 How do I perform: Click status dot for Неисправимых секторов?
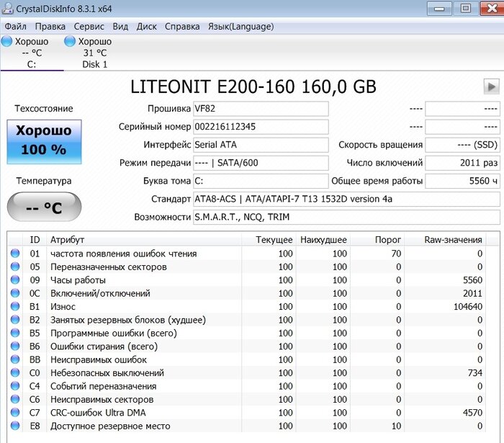tap(15, 399)
